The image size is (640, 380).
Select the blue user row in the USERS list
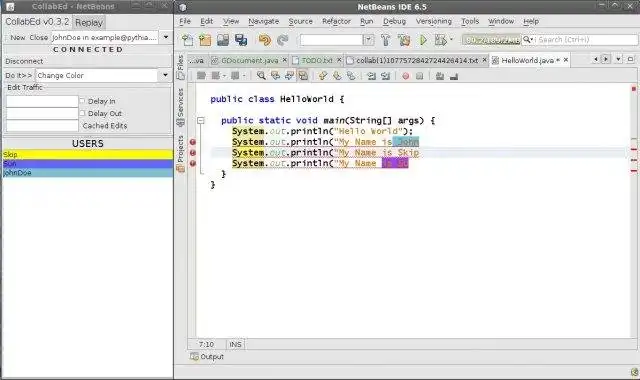click(88, 164)
